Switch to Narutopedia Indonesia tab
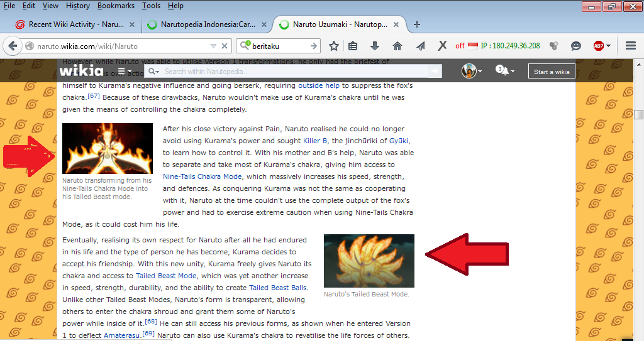 [205, 24]
